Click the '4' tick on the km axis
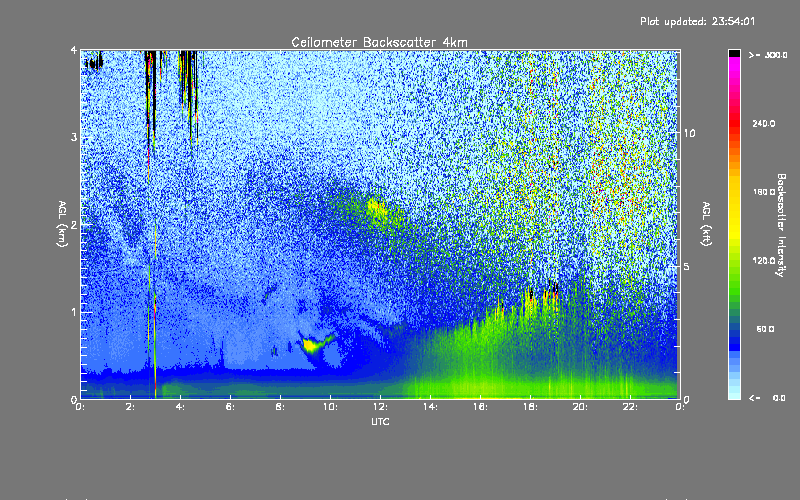This screenshot has height=500, width=800. pyautogui.click(x=74, y=51)
